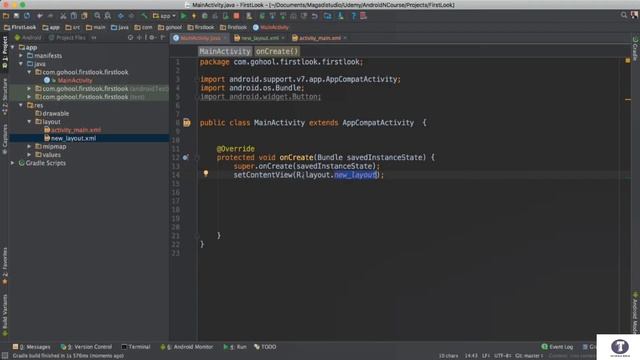
Task: Click the search everywhere magnifier icon
Action: click(624, 15)
